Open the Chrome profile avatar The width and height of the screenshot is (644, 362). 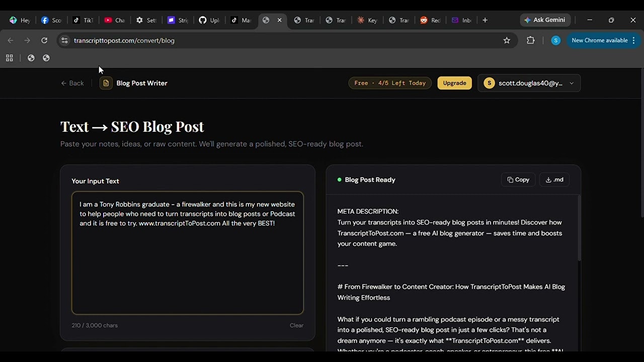(556, 40)
